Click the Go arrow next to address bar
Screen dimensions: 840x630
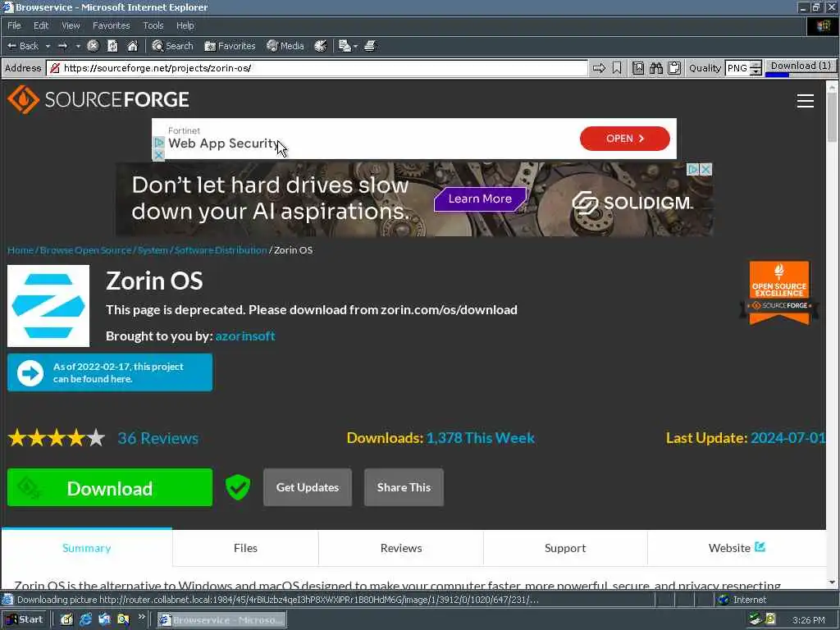tap(599, 68)
